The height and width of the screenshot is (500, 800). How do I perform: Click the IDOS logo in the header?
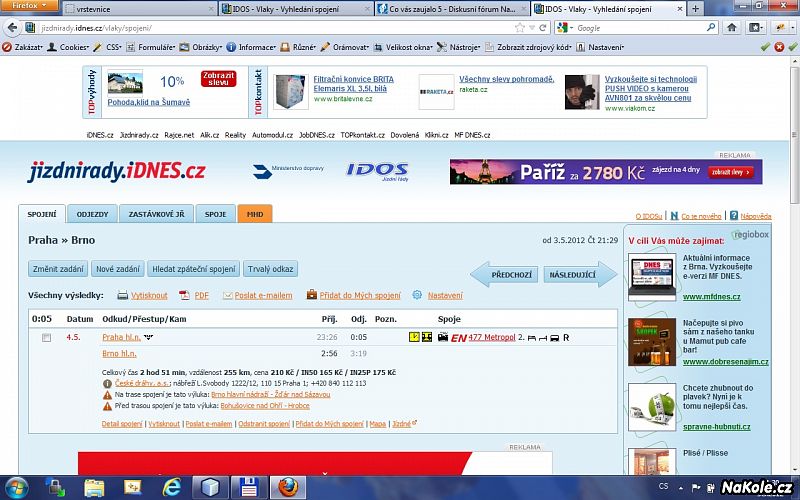[x=378, y=171]
